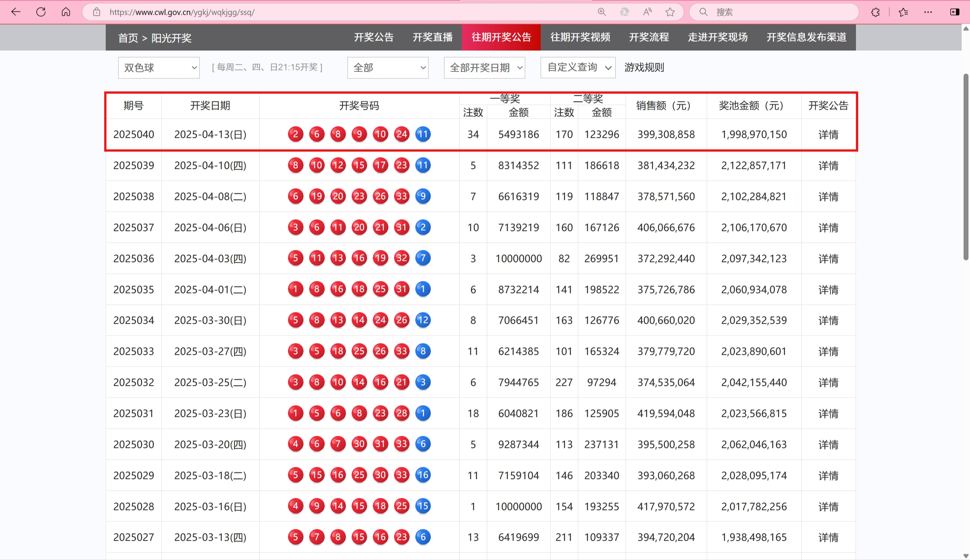970x560 pixels.
Task: Click the scrollbar down arrow
Action: (966, 556)
